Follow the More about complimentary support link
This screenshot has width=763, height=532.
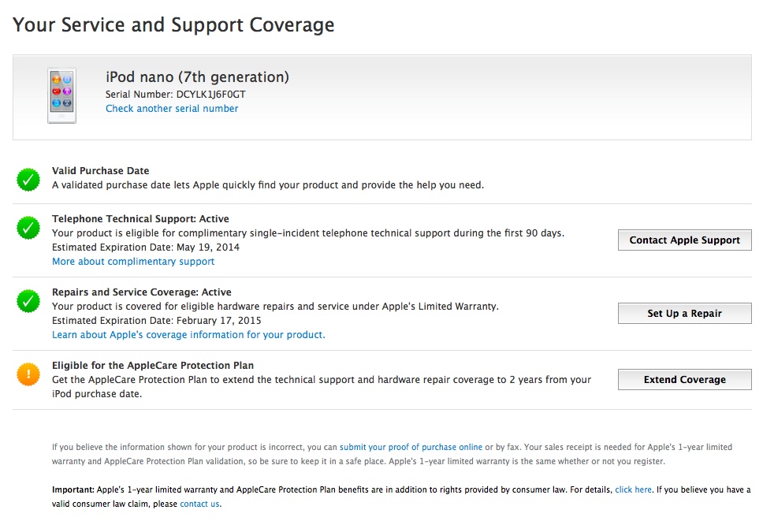pos(133,262)
